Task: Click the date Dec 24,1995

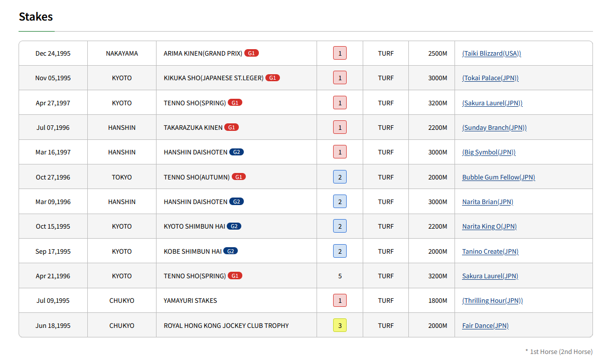Action: (x=53, y=53)
